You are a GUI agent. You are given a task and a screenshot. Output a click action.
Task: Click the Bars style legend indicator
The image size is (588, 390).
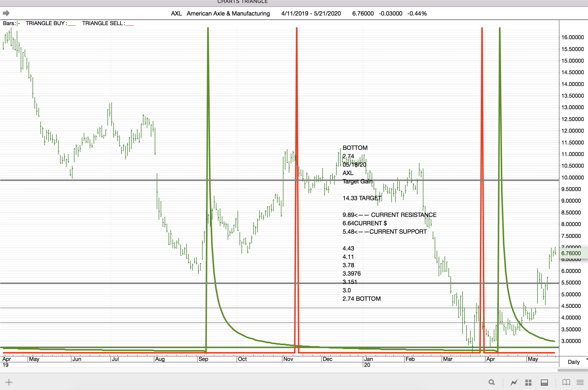18,23
